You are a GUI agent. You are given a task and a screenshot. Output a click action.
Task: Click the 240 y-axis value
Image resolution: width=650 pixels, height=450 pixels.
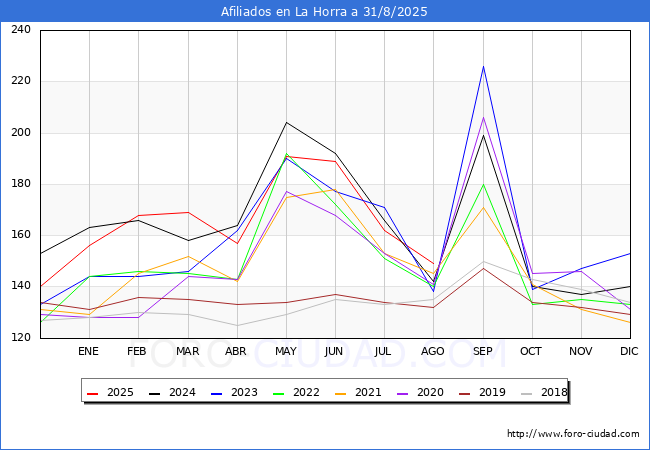pyautogui.click(x=20, y=30)
